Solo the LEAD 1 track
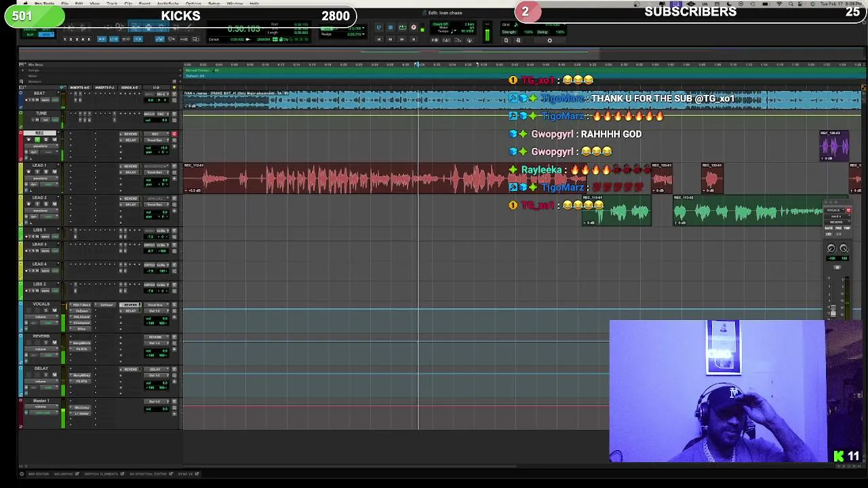The height and width of the screenshot is (488, 868). point(45,171)
